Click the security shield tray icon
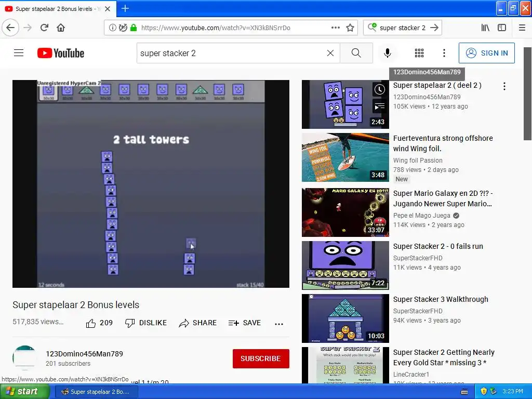This screenshot has width=532, height=399. tap(484, 392)
